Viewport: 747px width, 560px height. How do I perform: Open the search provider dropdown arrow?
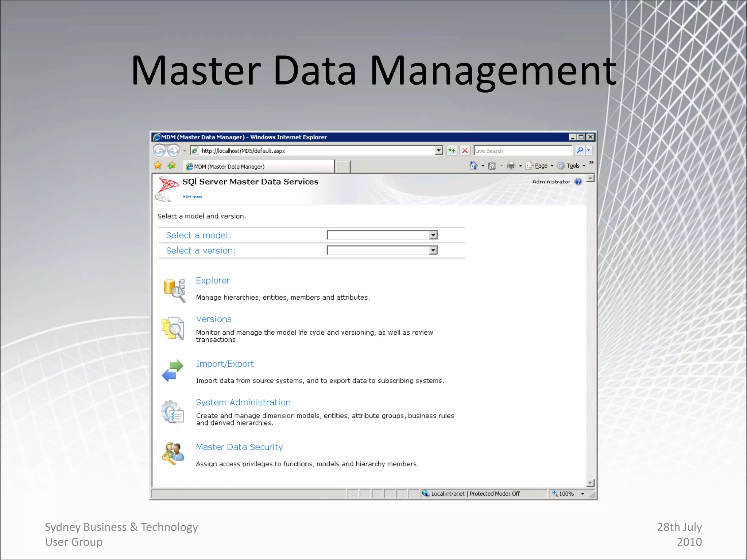pos(589,150)
